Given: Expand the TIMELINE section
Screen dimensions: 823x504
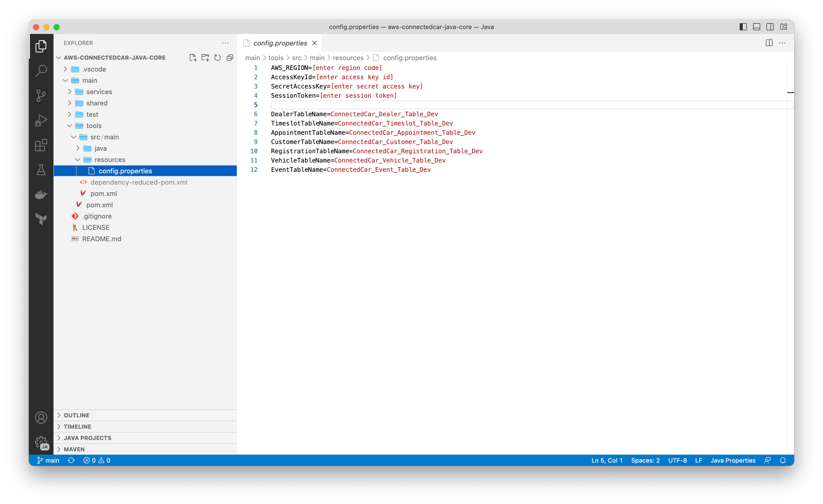Looking at the screenshot, I should pos(145,426).
